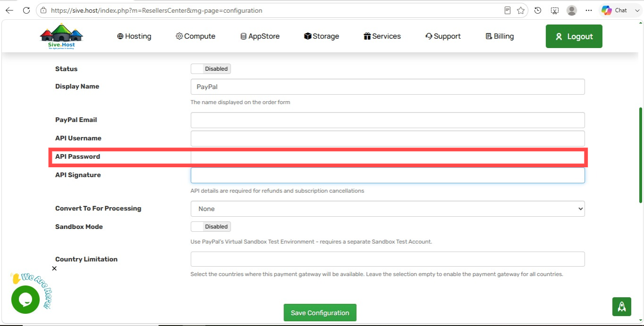Click the rocket scroll-to-top button

coord(622,307)
